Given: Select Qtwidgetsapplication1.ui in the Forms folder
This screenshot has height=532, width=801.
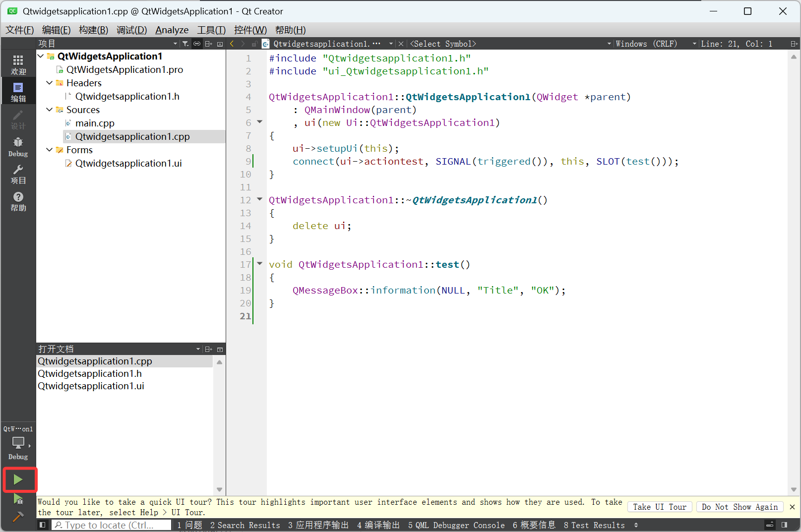Looking at the screenshot, I should tap(128, 163).
